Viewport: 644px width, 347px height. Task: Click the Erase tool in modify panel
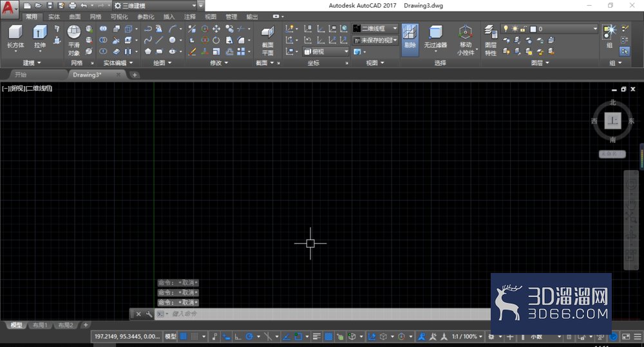point(192,52)
